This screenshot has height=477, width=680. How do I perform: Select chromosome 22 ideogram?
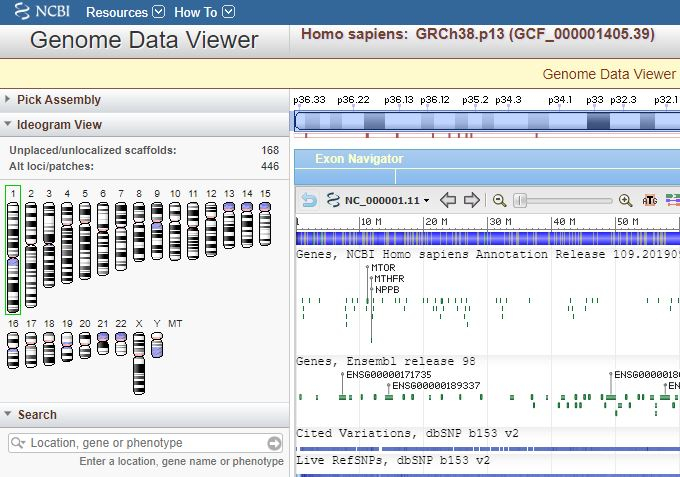coord(121,344)
